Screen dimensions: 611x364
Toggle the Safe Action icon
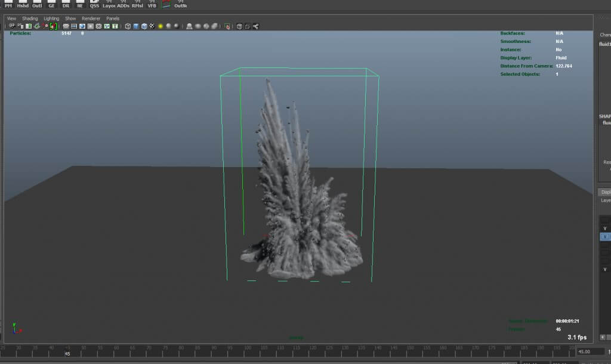pyautogui.click(x=107, y=26)
